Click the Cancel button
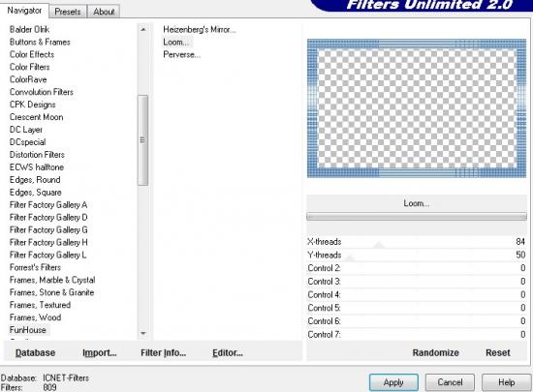The width and height of the screenshot is (533, 392). tap(450, 382)
